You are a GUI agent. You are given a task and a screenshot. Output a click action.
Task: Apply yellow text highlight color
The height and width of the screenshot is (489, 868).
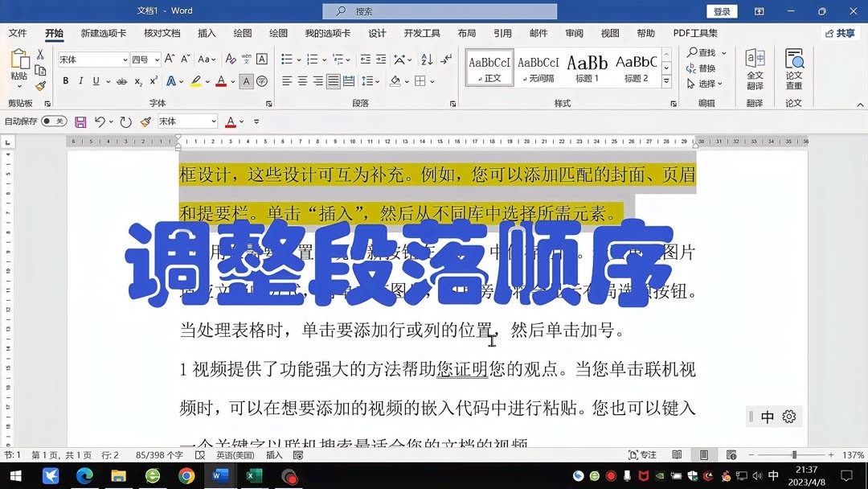tap(196, 80)
